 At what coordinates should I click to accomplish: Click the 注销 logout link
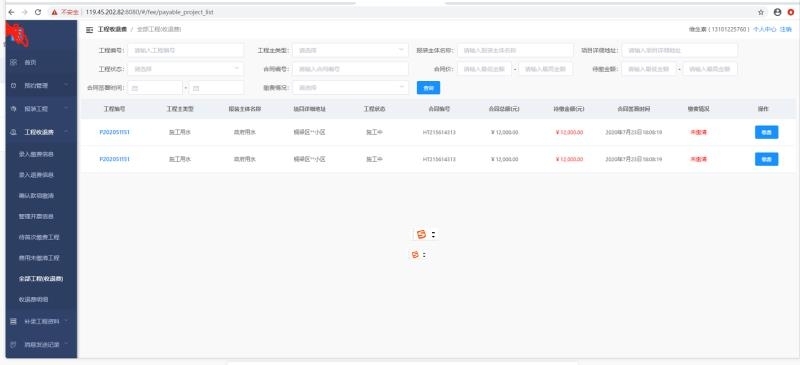(x=785, y=30)
